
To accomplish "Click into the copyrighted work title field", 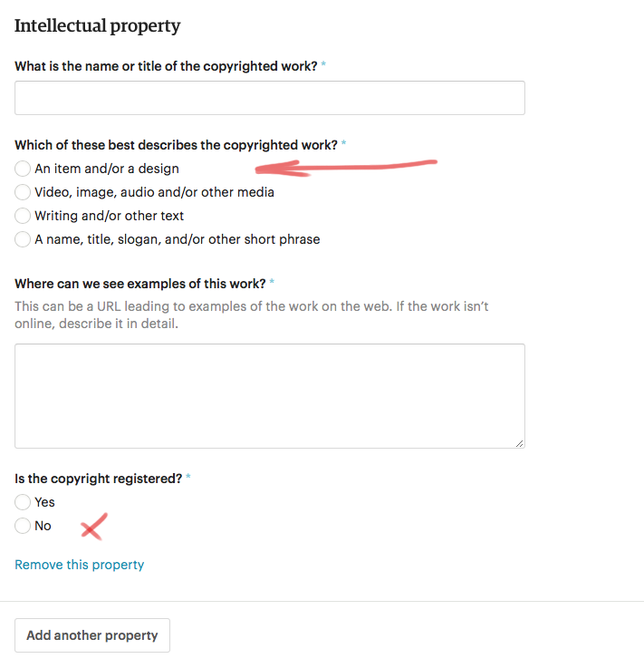I will click(270, 98).
